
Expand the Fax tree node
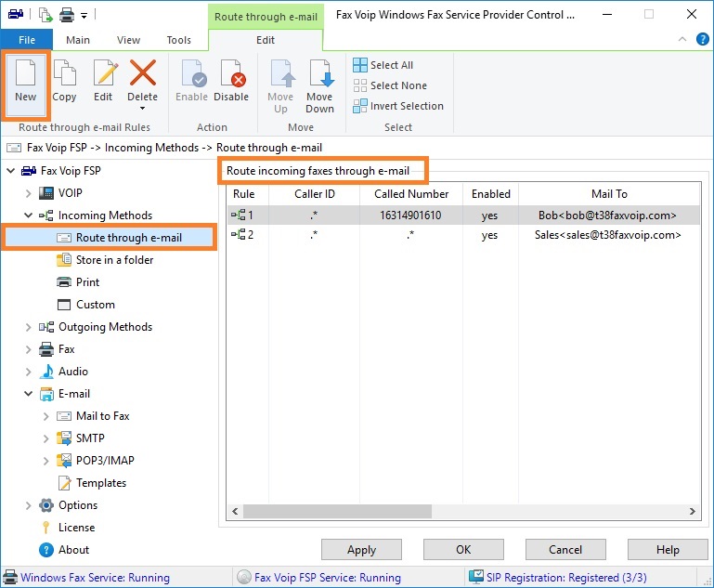pyautogui.click(x=28, y=349)
